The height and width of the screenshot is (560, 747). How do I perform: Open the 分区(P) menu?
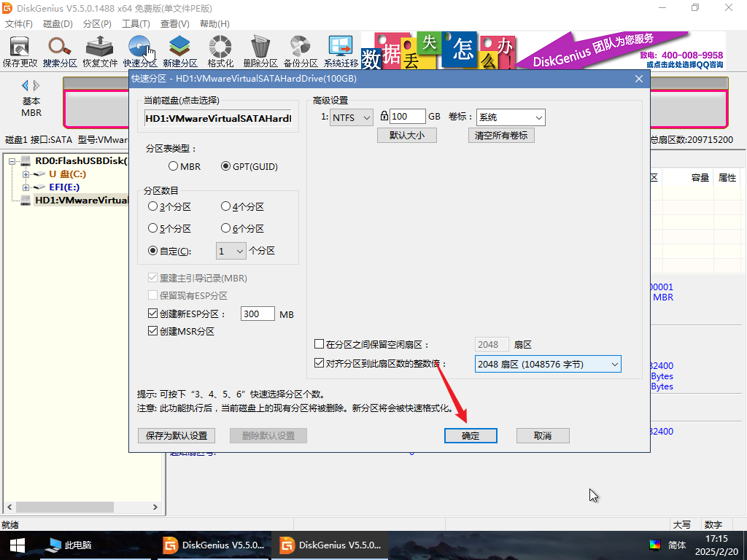97,24
